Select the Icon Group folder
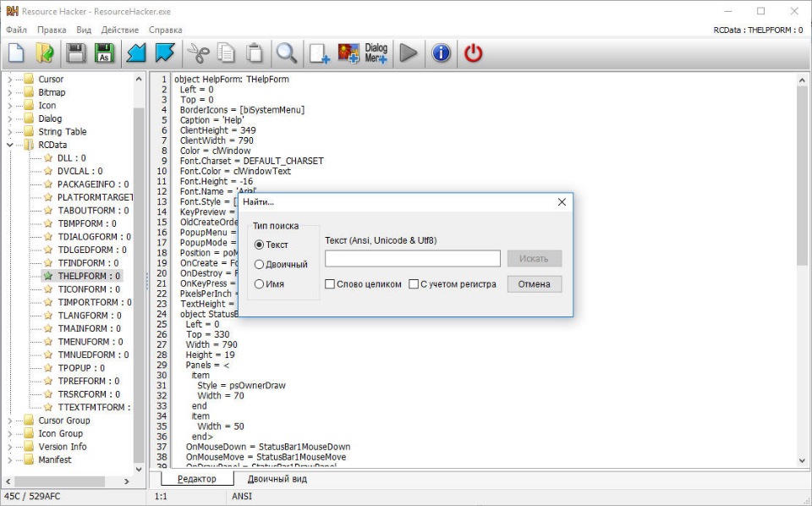Image resolution: width=812 pixels, height=506 pixels. (61, 433)
